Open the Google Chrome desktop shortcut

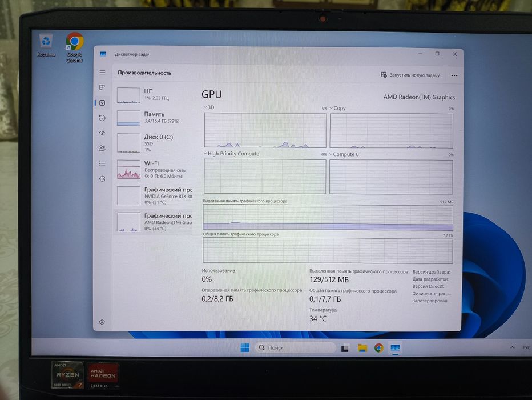75,47
